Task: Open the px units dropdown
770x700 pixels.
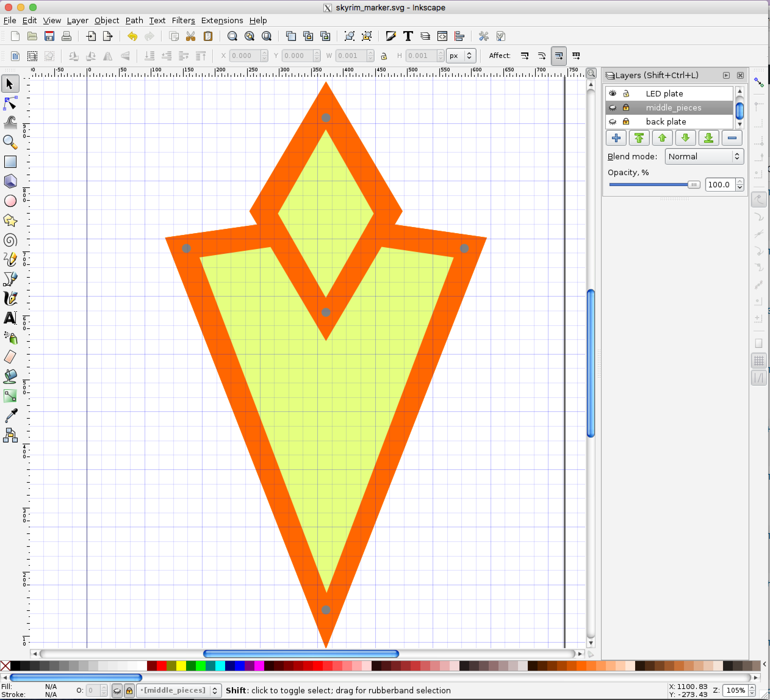Action: [x=461, y=56]
